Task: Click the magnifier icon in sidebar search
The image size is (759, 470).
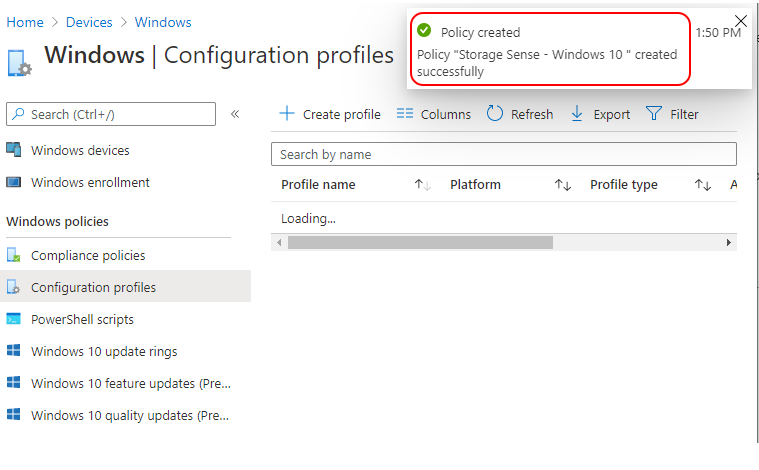Action: point(18,114)
